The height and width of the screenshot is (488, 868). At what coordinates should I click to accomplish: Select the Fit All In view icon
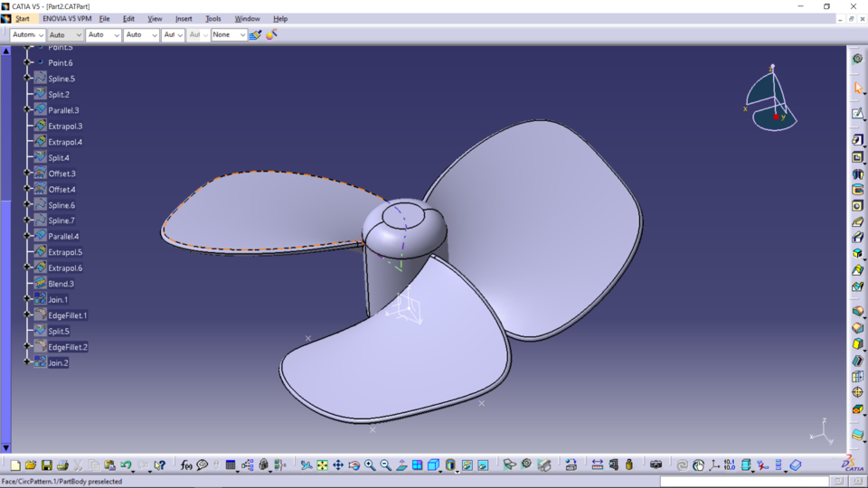(x=322, y=465)
